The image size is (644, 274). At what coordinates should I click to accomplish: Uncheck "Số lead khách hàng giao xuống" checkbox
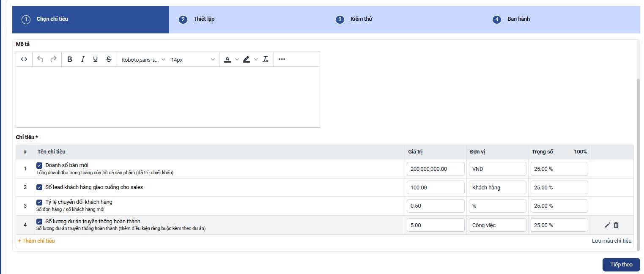[x=39, y=187]
